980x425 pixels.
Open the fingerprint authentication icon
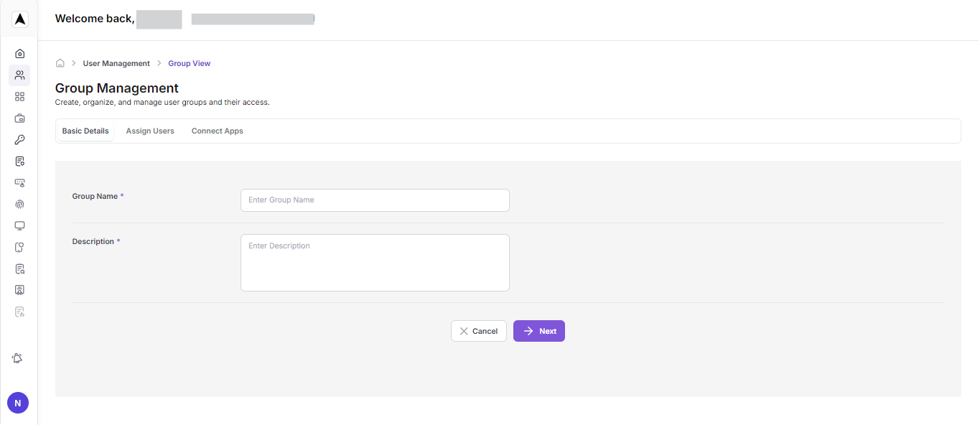19,204
